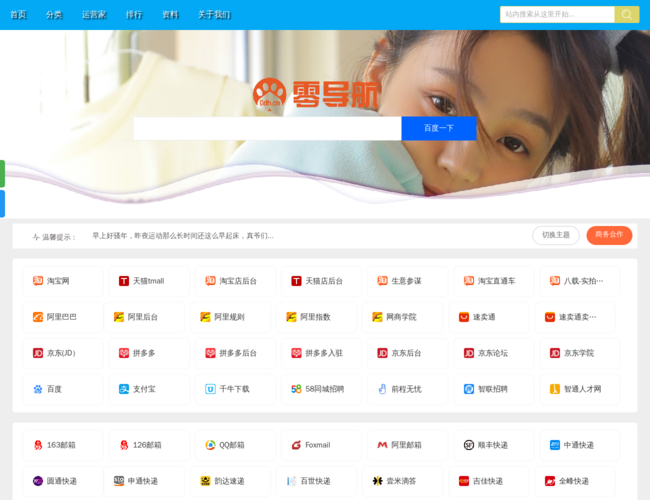Open the 百世快递 link
This screenshot has width=650, height=500.
316,481
